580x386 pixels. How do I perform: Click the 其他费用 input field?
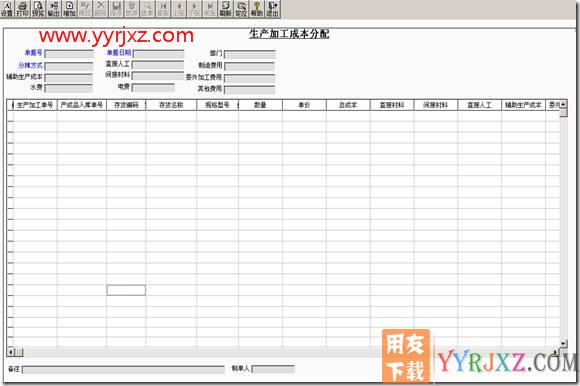[249, 89]
